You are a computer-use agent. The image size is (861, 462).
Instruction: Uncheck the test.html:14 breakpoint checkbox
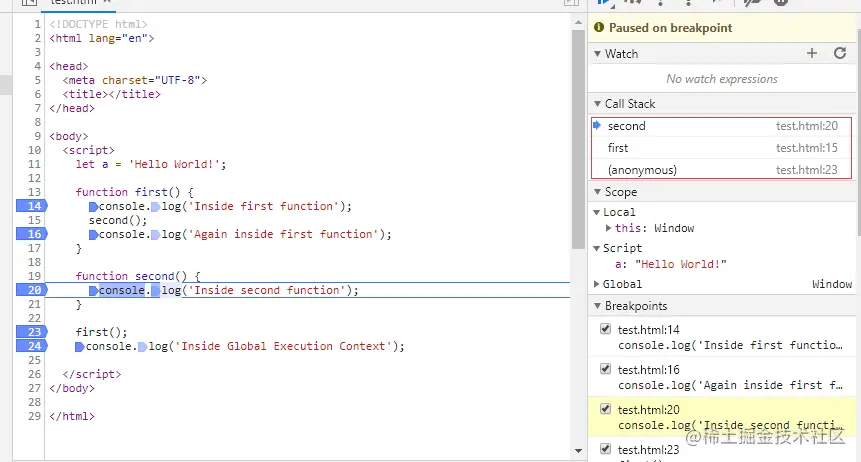pos(605,329)
